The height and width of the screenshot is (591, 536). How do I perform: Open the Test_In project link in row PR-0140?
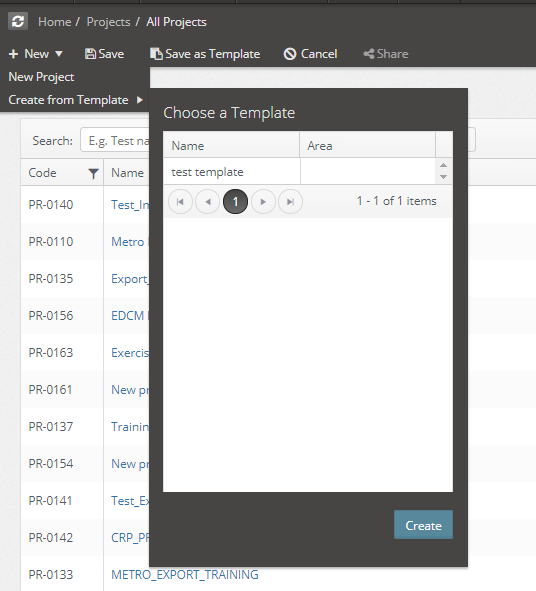(130, 205)
